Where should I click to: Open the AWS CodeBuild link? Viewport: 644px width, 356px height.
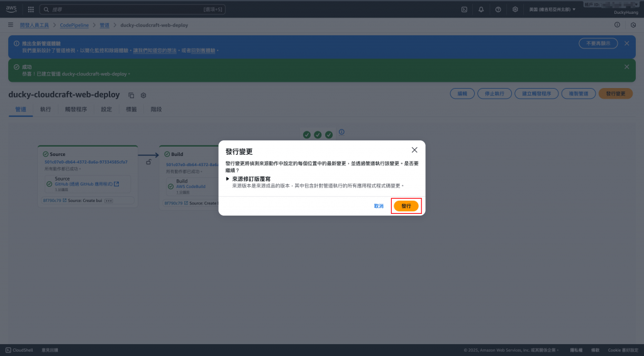point(191,186)
